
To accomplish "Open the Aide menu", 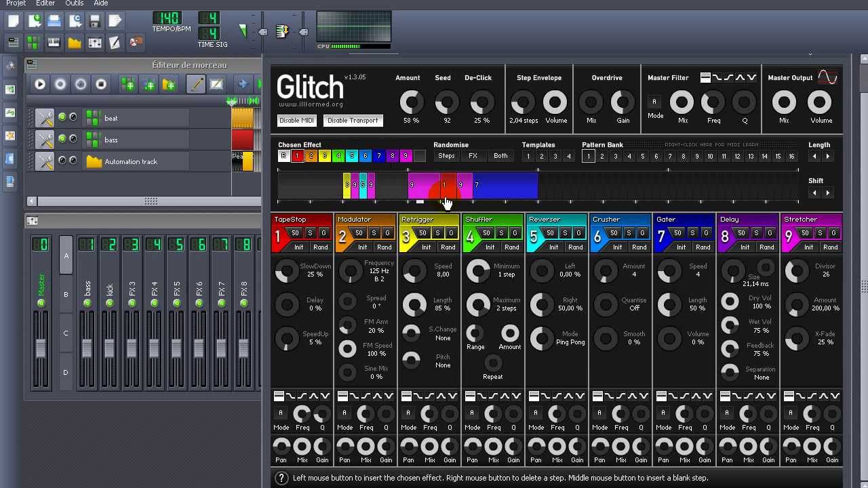I will tap(100, 3).
